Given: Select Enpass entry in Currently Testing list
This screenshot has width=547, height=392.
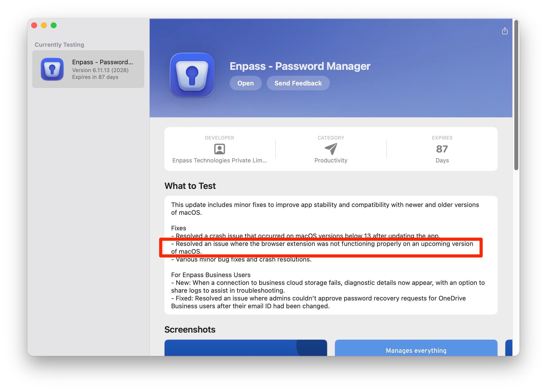Looking at the screenshot, I should [x=88, y=69].
